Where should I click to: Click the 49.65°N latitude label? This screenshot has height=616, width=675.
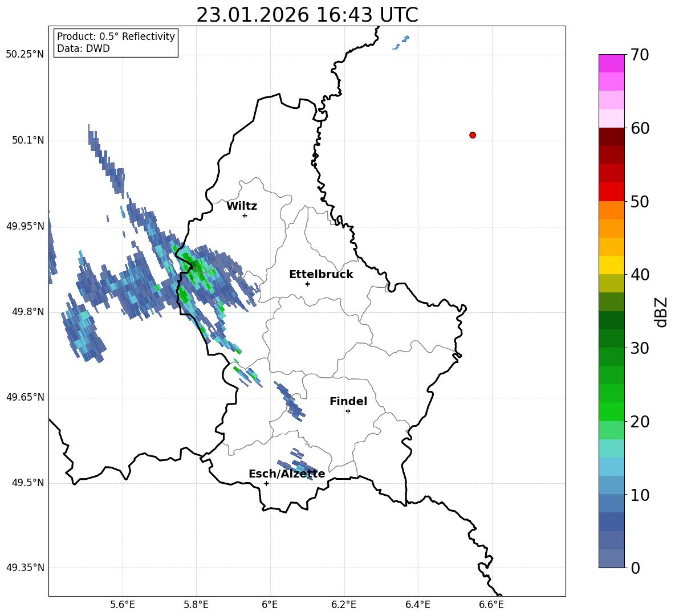[25, 397]
